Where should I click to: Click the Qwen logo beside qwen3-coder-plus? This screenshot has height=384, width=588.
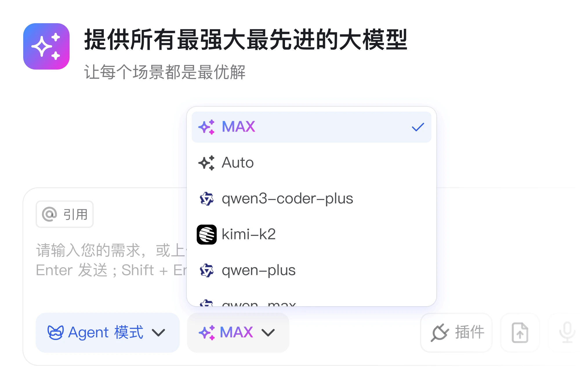207,199
